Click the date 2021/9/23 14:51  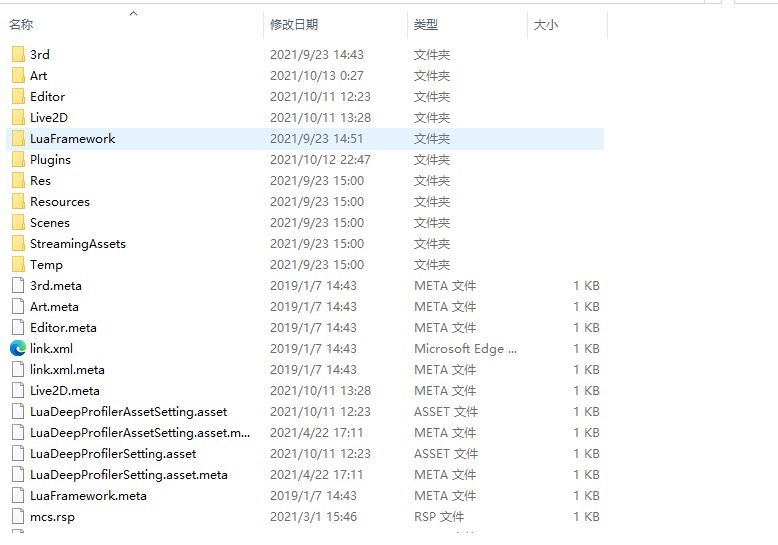tap(317, 138)
